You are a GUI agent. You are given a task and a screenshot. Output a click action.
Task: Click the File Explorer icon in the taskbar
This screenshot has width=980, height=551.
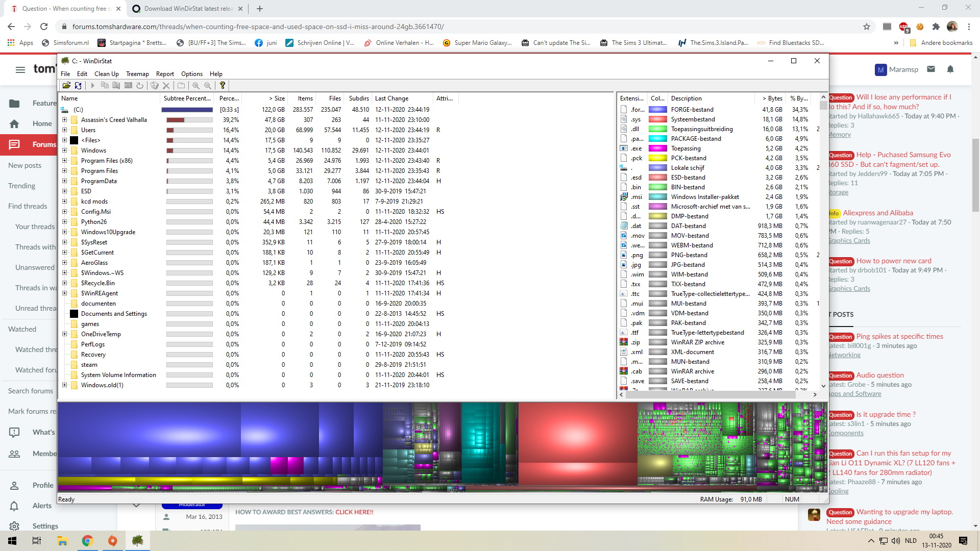62,541
